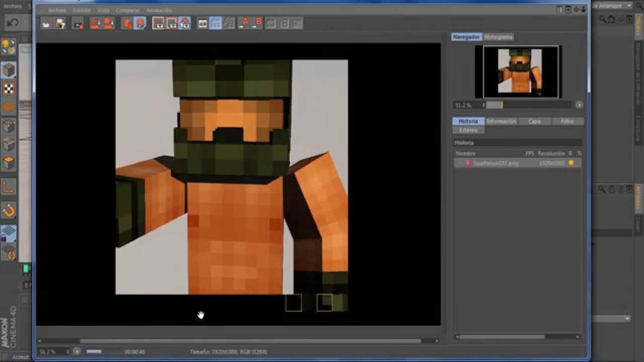644x362 pixels.
Task: Click the single image display icon
Action: (x=203, y=23)
